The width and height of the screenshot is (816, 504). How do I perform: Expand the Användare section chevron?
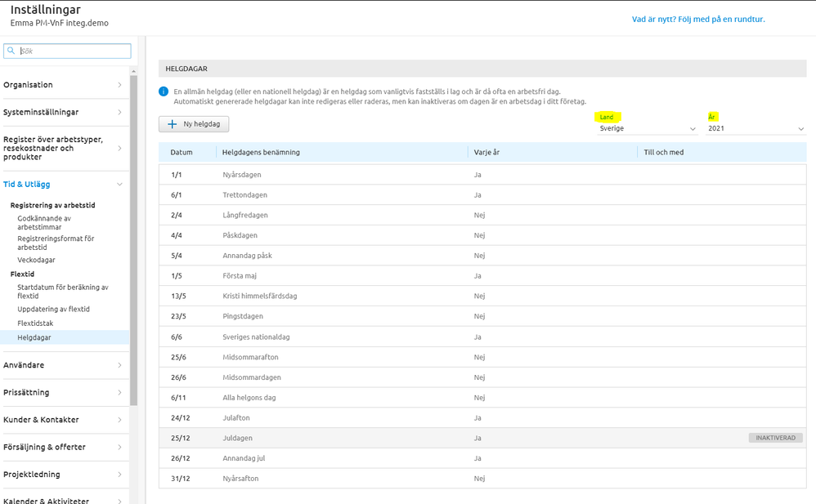click(x=119, y=365)
